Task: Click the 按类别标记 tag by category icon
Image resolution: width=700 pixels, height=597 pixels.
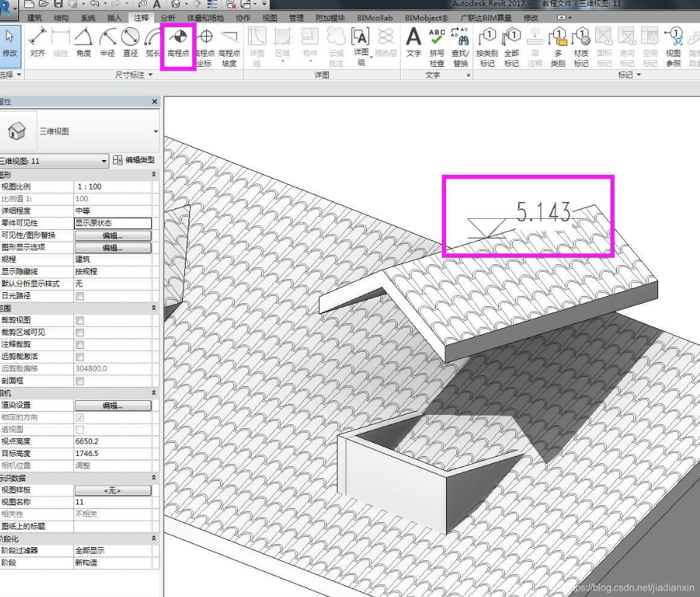Action: [x=486, y=44]
